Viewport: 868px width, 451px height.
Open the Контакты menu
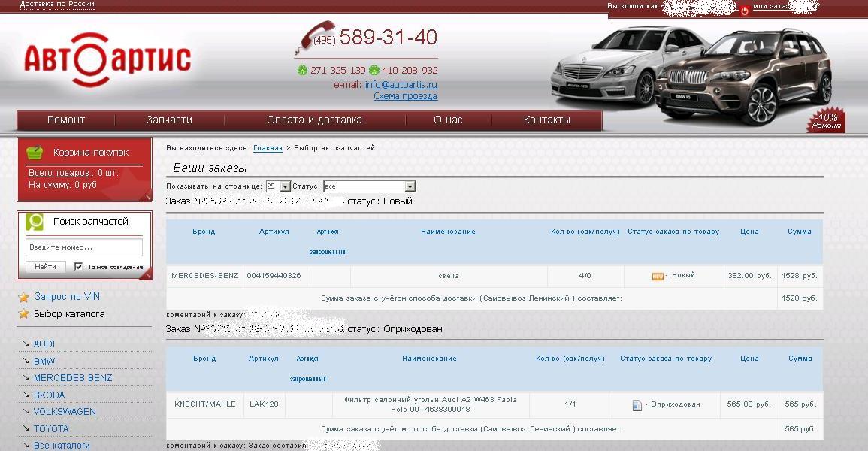(x=546, y=120)
